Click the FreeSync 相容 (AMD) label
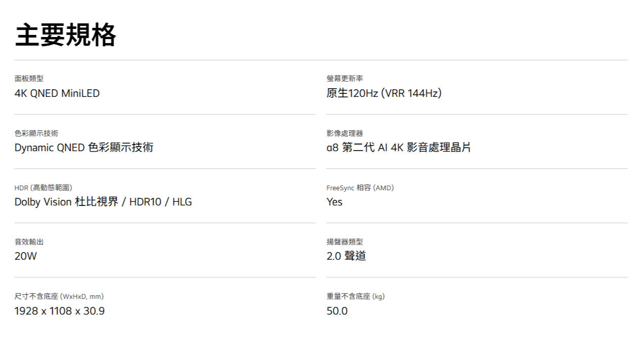The image size is (644, 349). coord(360,188)
